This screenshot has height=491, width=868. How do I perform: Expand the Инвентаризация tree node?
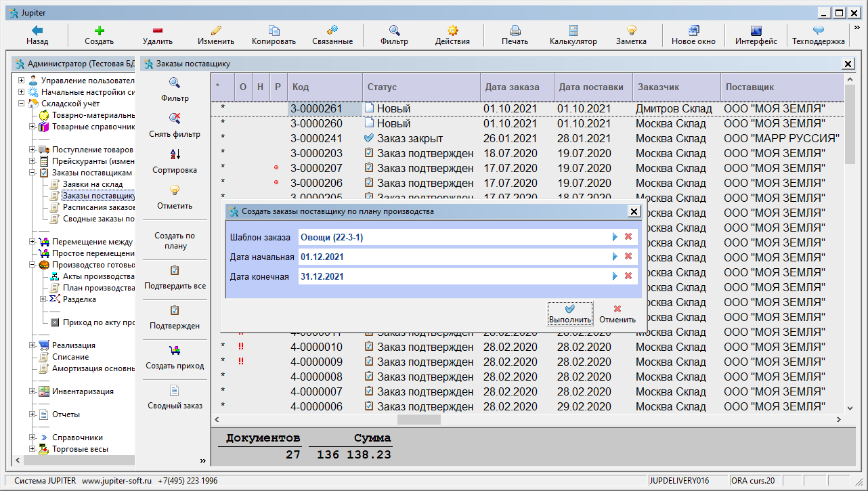point(32,391)
